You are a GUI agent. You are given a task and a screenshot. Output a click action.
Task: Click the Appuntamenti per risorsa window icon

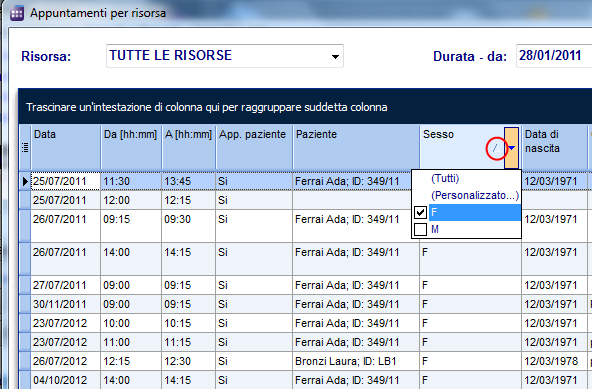[x=17, y=14]
